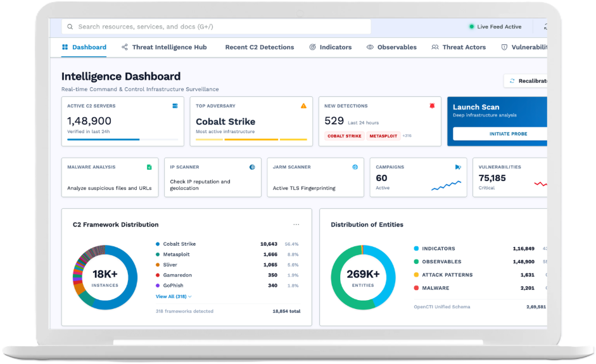Click the Cobalt Strike blue legend dot
The image size is (596, 364).
158,244
